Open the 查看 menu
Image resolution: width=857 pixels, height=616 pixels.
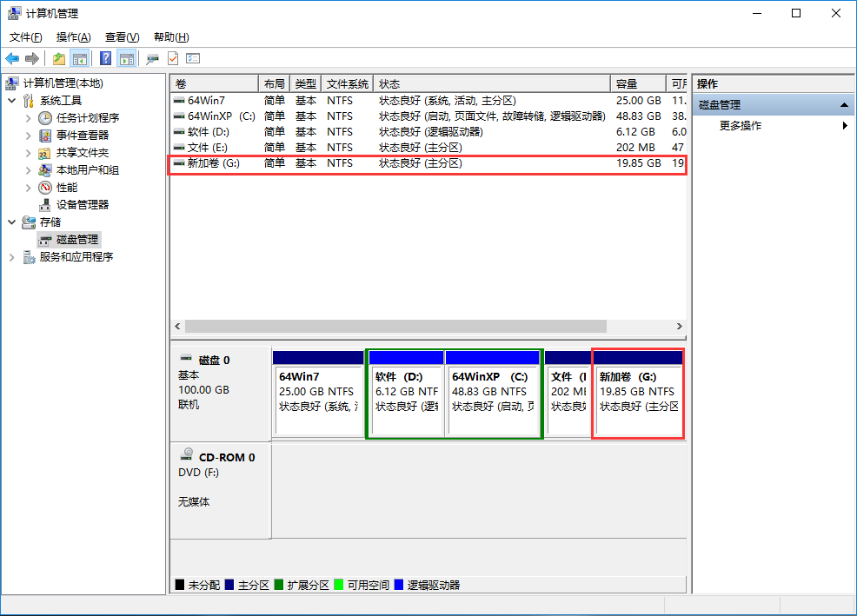[121, 36]
